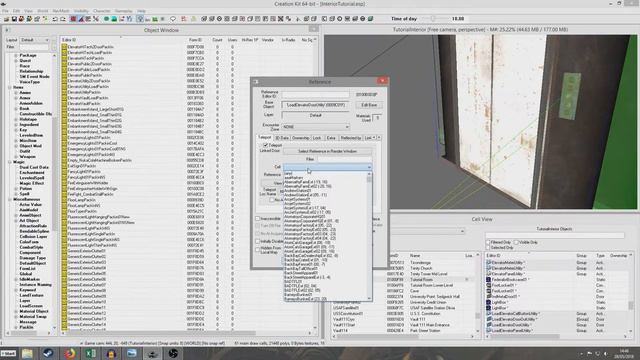Adjust the Time of day slider

click(433, 19)
